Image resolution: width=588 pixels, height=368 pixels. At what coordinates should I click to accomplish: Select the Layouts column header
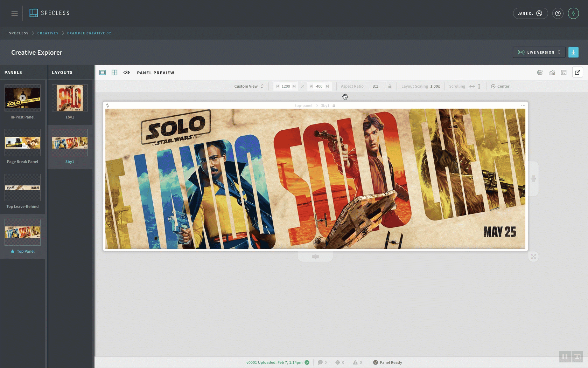[x=62, y=73]
